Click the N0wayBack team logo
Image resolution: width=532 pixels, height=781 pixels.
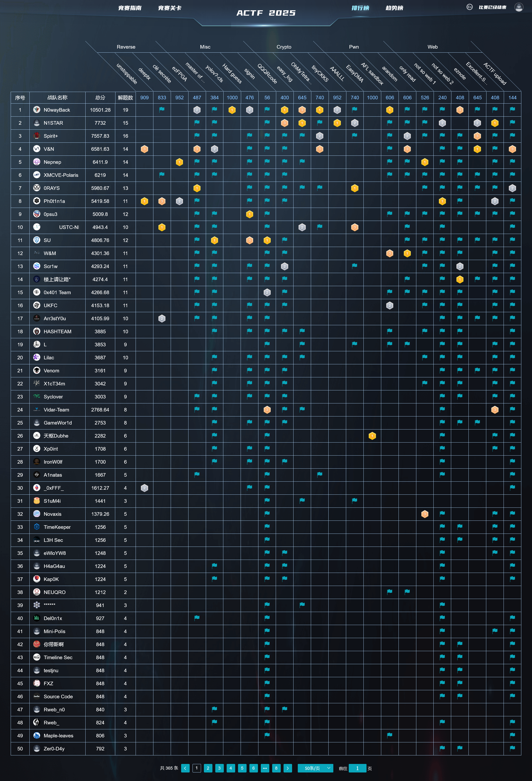tap(37, 110)
